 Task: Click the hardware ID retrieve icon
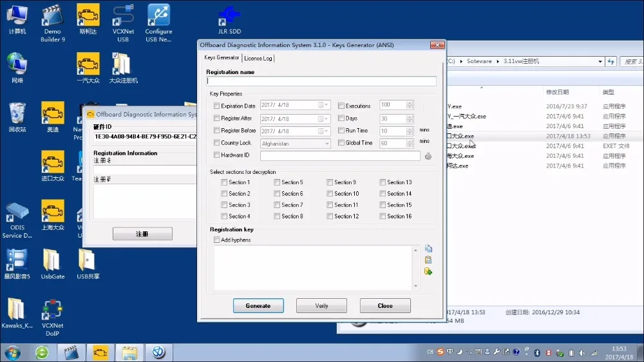[428, 156]
